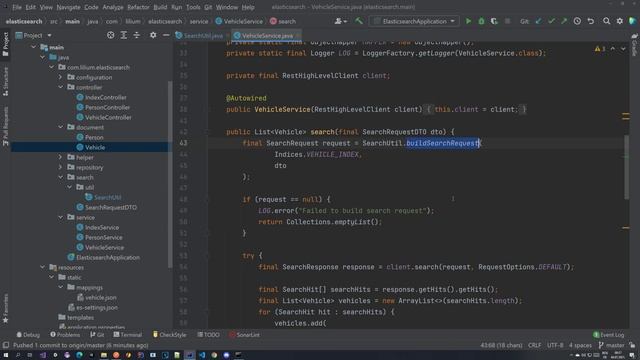Image resolution: width=640 pixels, height=360 pixels.
Task: Click the master branch widget in status bar
Action: [611, 345]
